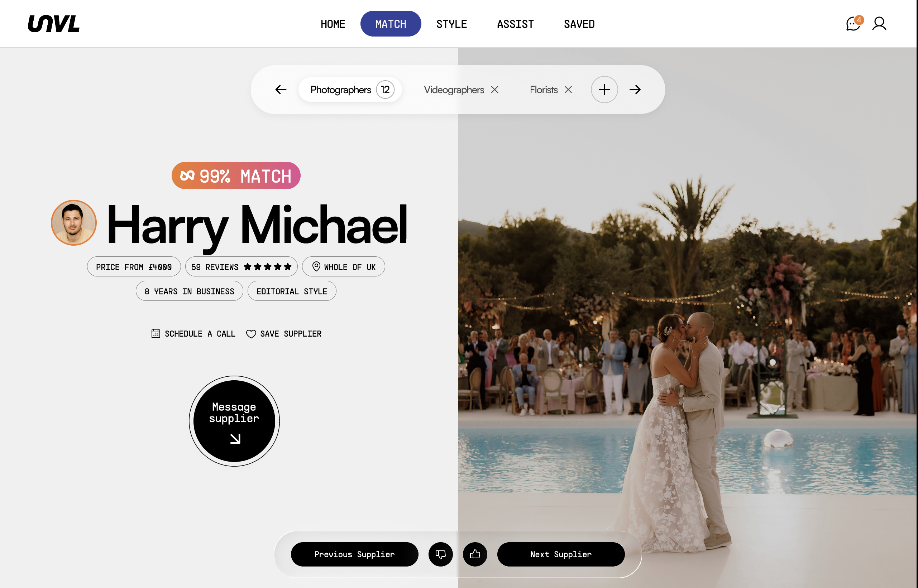Image resolution: width=918 pixels, height=588 pixels.
Task: Go to the SAVED page
Action: tap(579, 24)
